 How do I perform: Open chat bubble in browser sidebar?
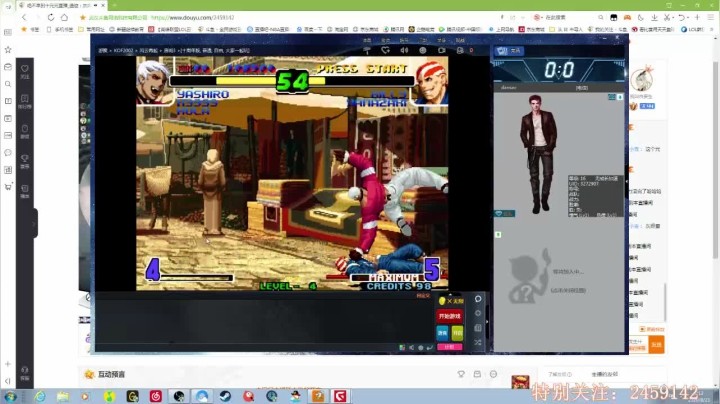[8, 152]
